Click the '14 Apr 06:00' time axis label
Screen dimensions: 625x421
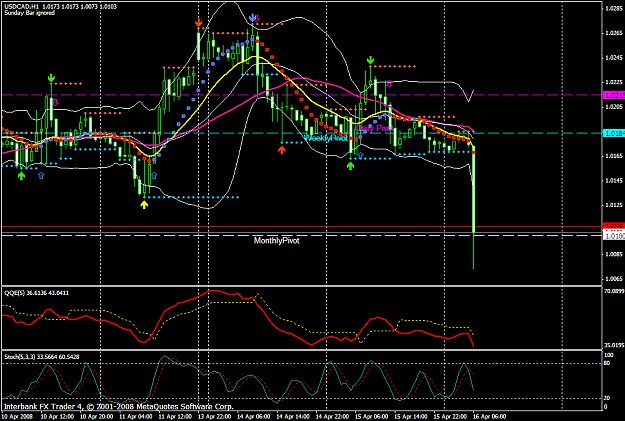tap(254, 417)
